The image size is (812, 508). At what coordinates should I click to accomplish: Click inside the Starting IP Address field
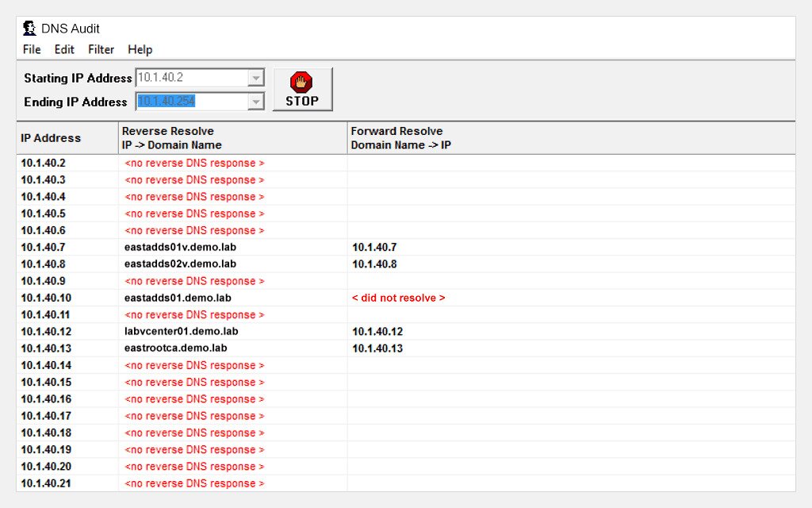(190, 78)
